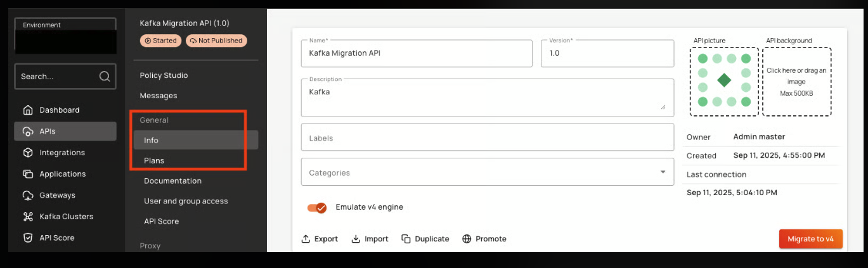Select the Applications icon in sidebar
The image size is (868, 268).
click(28, 174)
